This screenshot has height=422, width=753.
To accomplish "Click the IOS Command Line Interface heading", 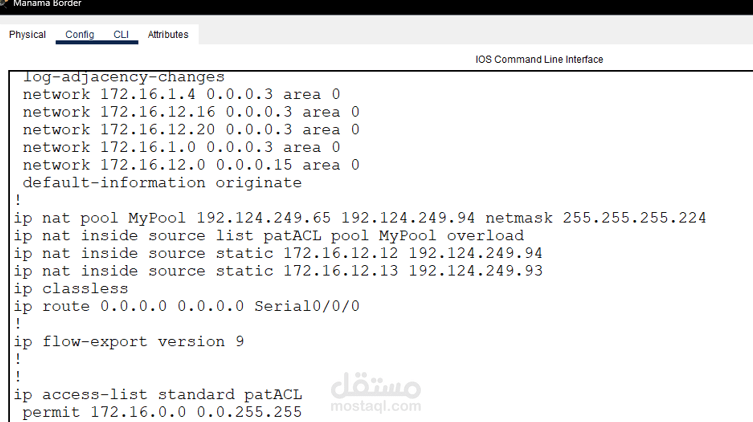I will pos(539,60).
